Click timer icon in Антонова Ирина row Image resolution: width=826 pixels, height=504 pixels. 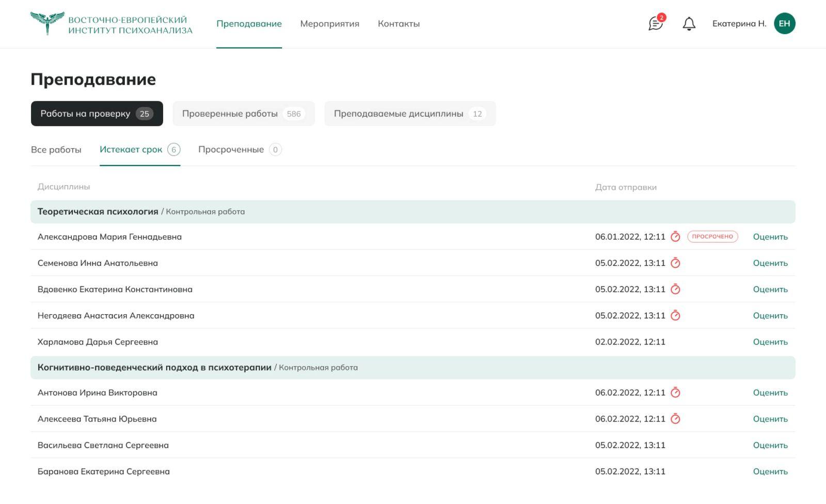[675, 393]
